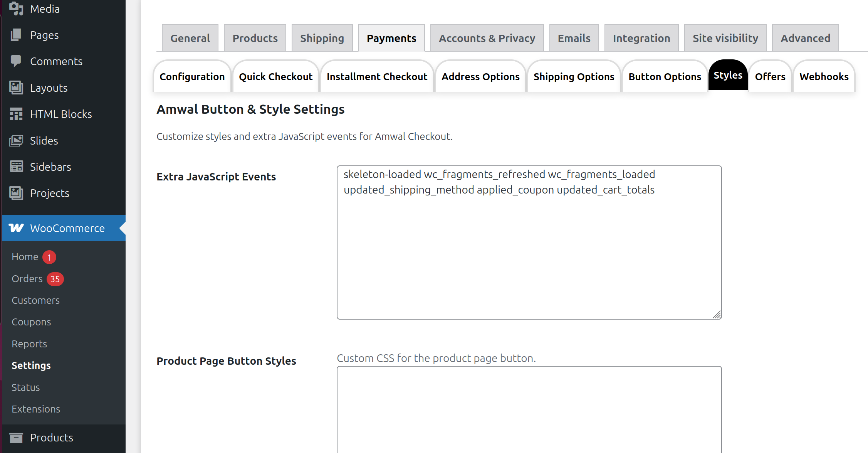Switch to Webhooks sub-tab
Viewport: 868px width, 453px height.
click(824, 77)
